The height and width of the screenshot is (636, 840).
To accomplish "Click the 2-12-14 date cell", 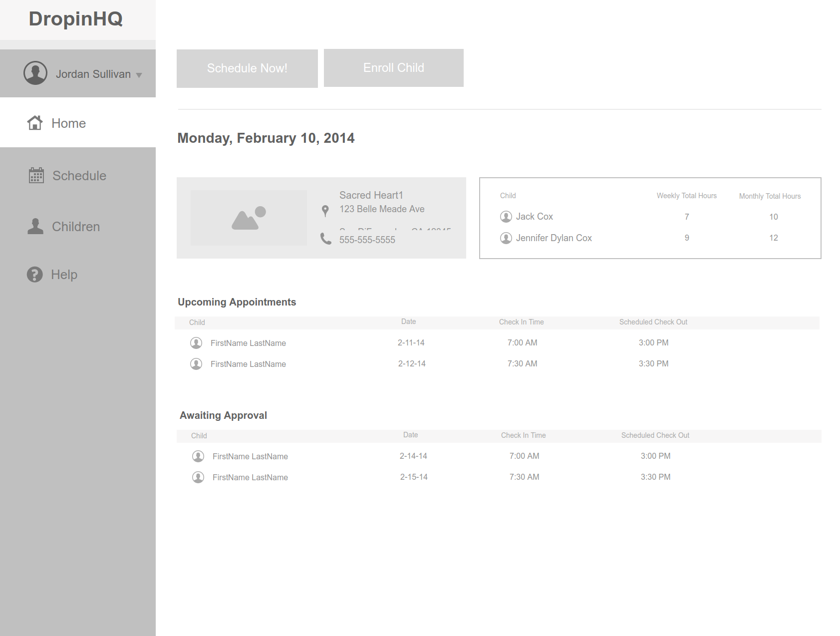I will (x=412, y=363).
